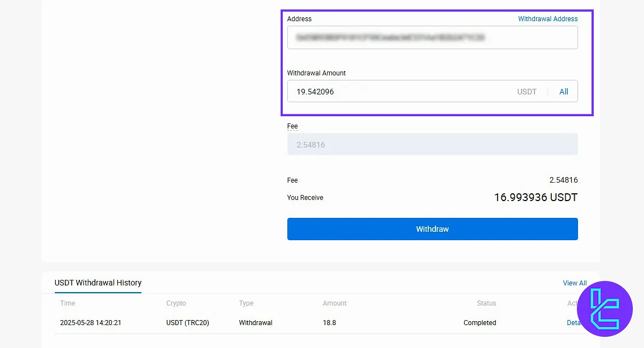Click the time 2025-05-28 14:20:21
Viewport: 644px width, 348px height.
[x=91, y=322]
